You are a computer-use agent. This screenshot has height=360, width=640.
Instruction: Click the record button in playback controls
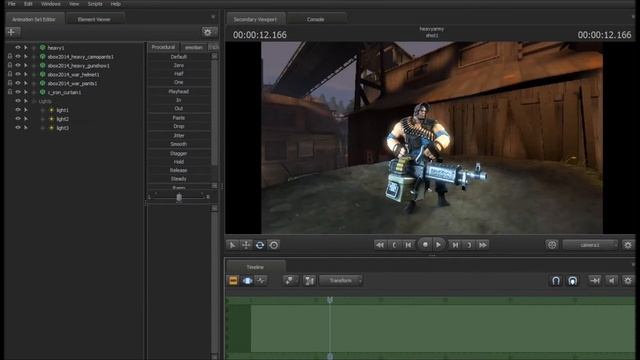425,244
